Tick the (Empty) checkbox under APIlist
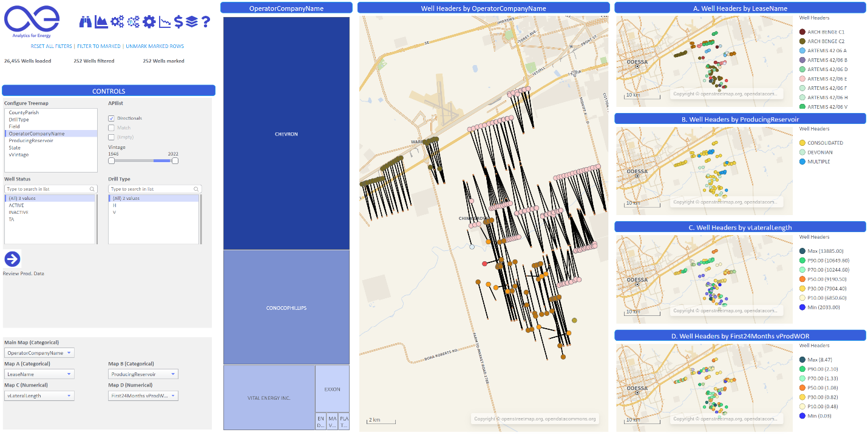868x435 pixels. click(111, 137)
